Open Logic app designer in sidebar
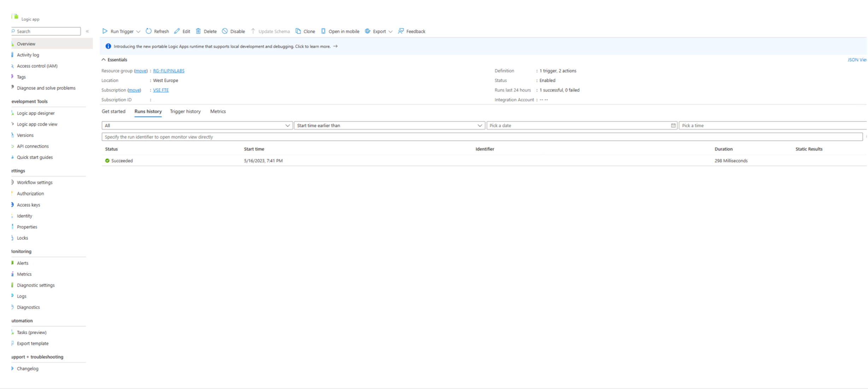 (x=36, y=113)
